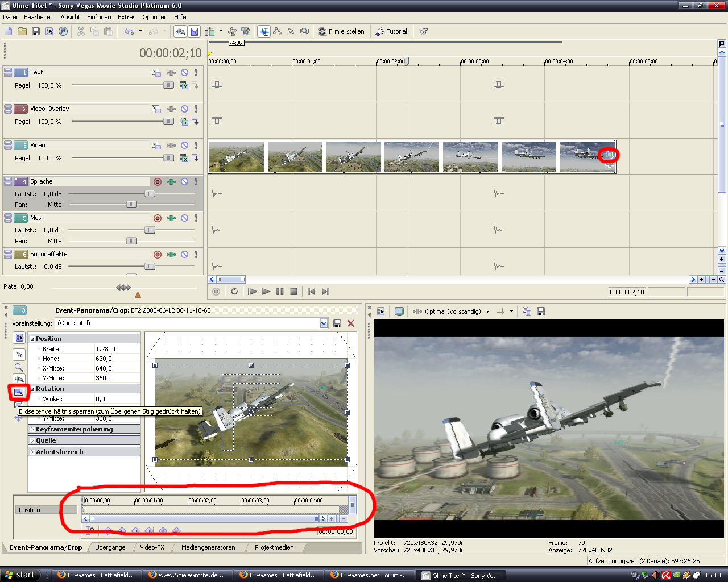
Task: Click the Film erstellen button
Action: (341, 31)
